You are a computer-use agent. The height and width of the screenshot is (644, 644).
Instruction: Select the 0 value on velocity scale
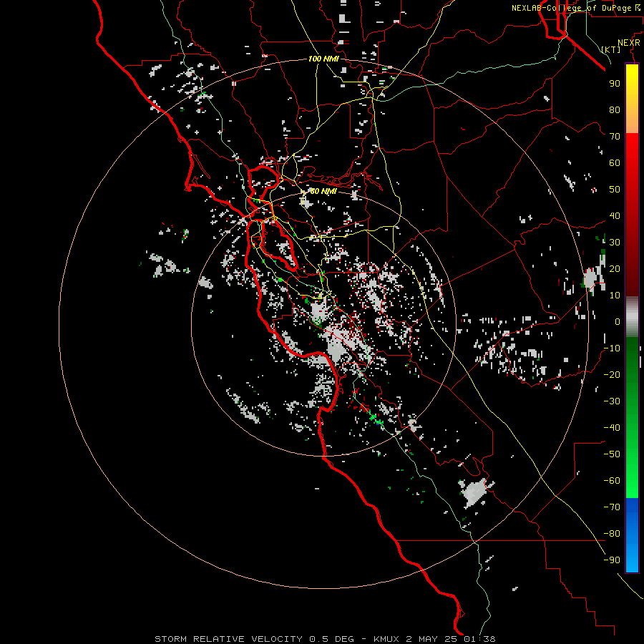(618, 322)
